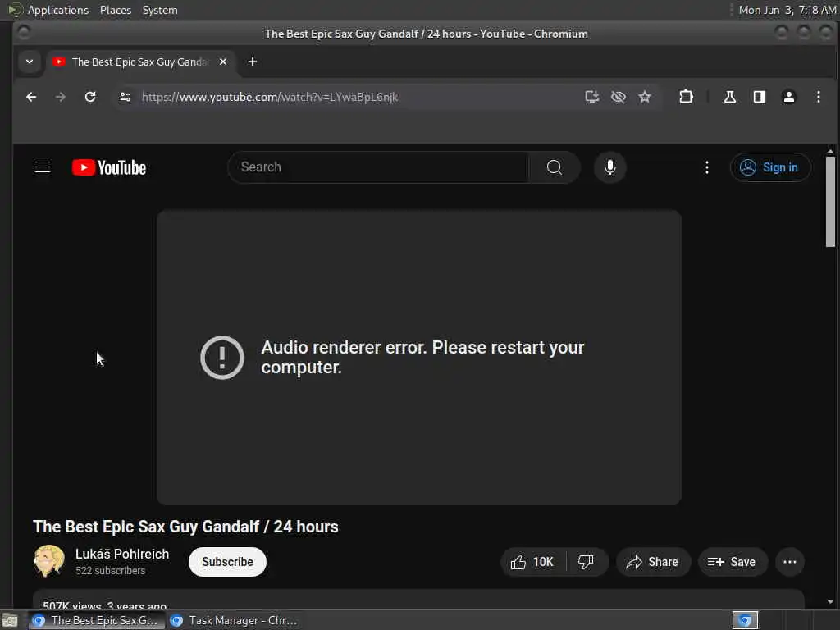Select The Best Epic Sax Guy tab
840x630 pixels.
[139, 62]
